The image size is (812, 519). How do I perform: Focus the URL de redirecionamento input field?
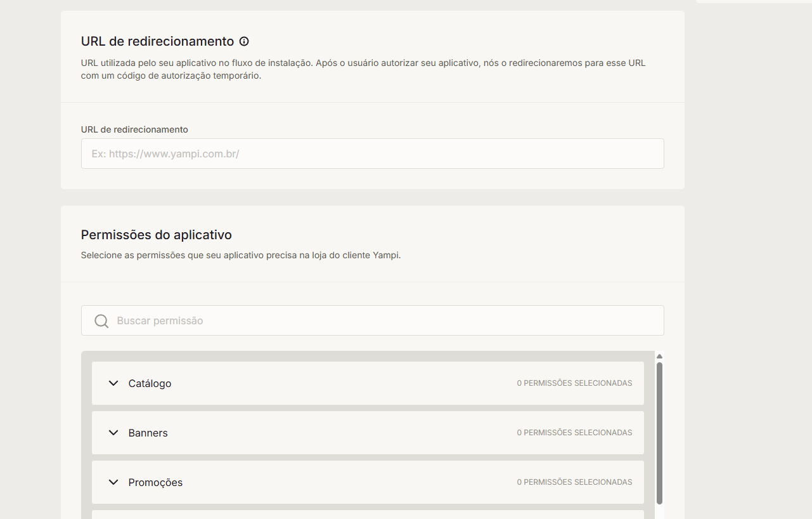(x=373, y=154)
